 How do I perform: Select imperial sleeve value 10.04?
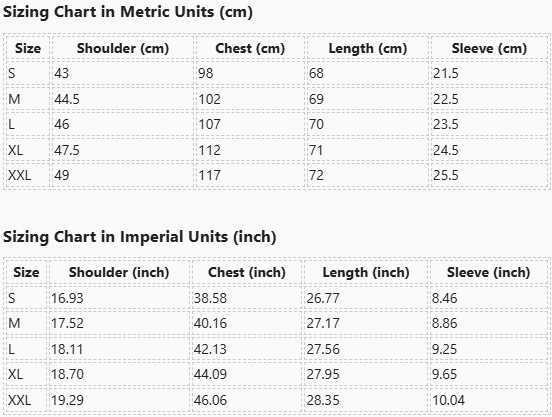click(x=448, y=400)
